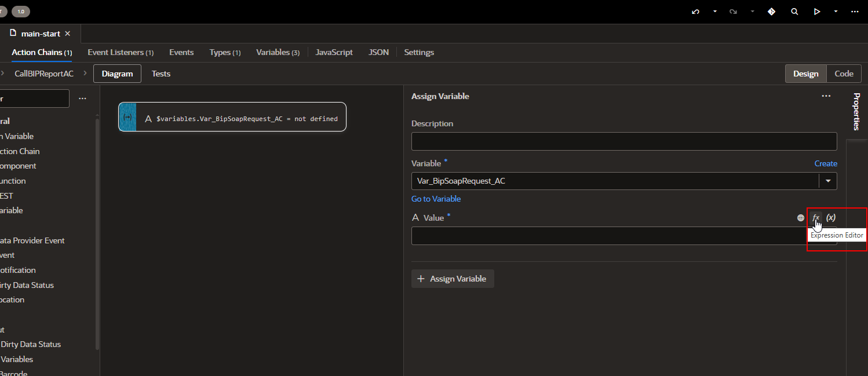Select the Action Chain action in palette
This screenshot has width=868, height=376.
(x=20, y=151)
